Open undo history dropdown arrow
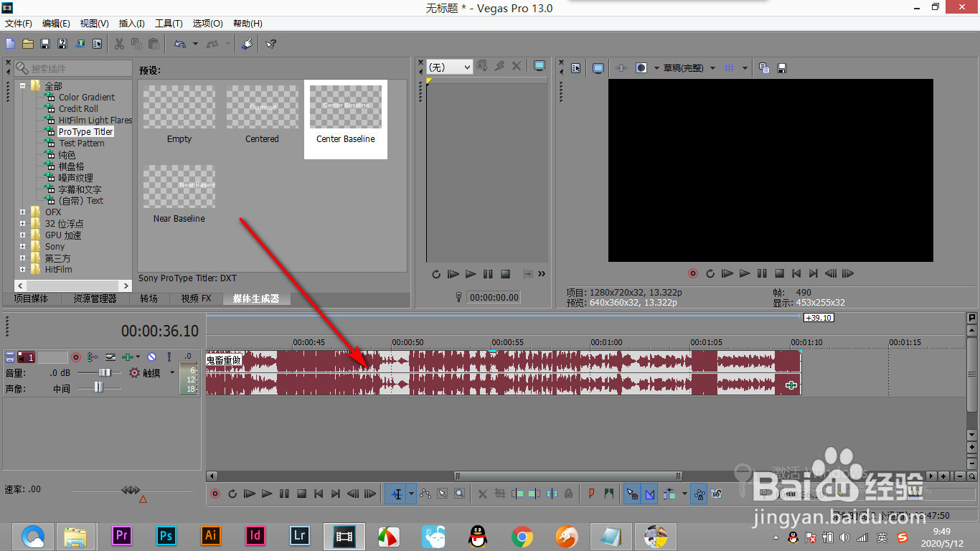 [x=195, y=44]
